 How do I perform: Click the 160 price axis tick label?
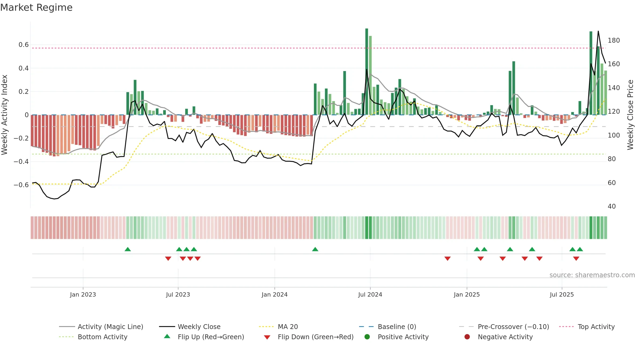point(614,64)
